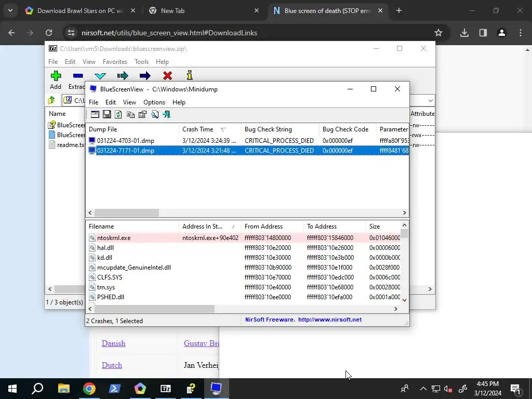
Task: Open Chrome downloads icon
Action: click(464, 33)
